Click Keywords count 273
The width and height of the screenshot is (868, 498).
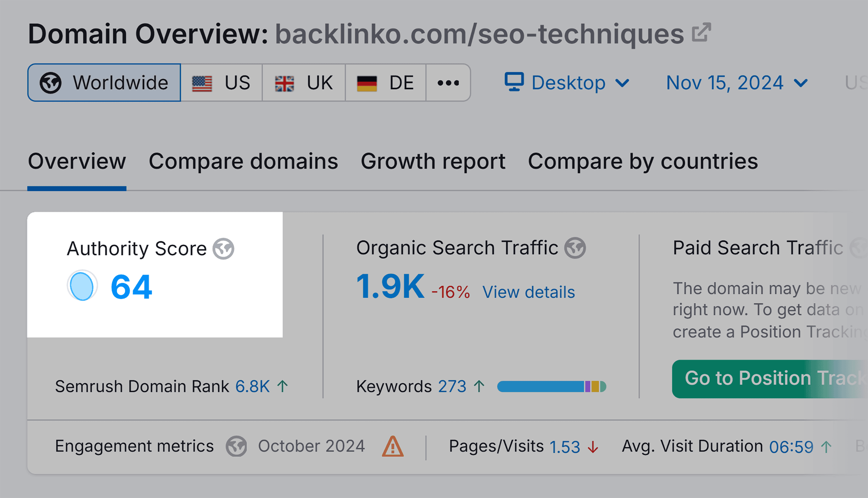(452, 386)
